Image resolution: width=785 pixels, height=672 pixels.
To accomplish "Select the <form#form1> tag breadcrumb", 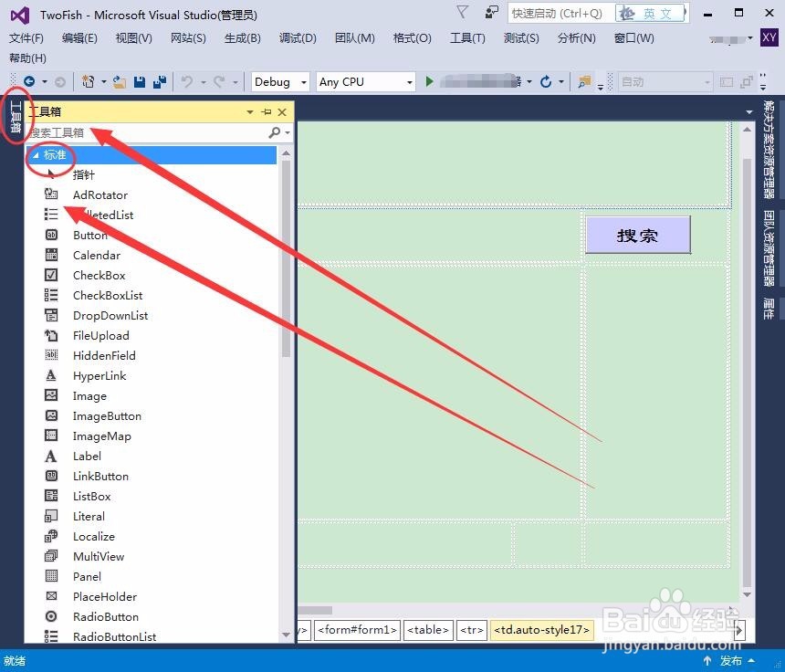I will (x=358, y=630).
